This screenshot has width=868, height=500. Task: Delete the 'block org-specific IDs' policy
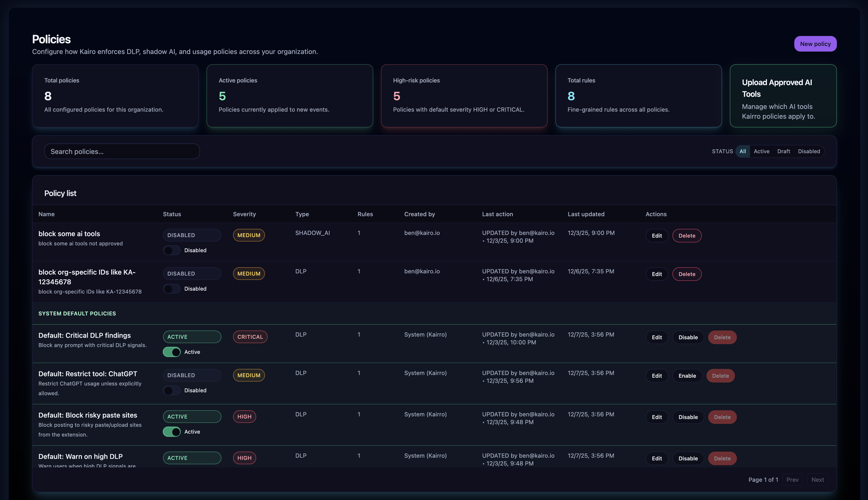pyautogui.click(x=687, y=274)
